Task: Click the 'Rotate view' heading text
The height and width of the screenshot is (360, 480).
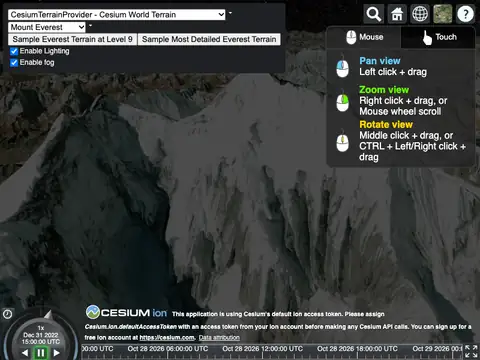Action: pyautogui.click(x=386, y=125)
